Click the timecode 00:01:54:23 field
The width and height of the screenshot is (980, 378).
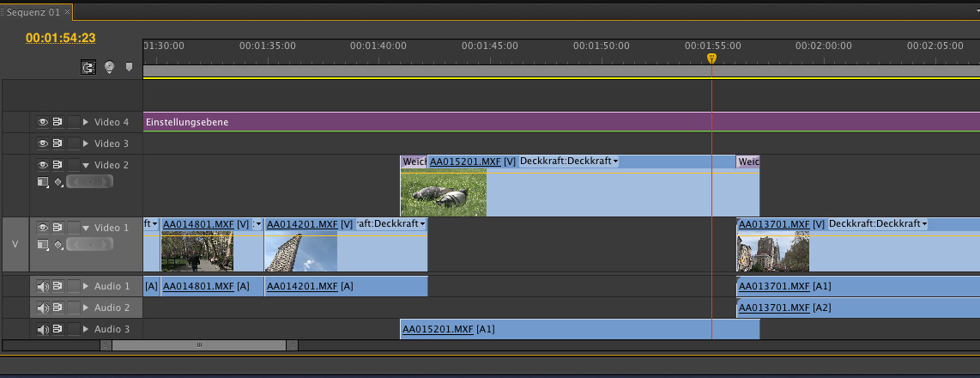click(x=60, y=38)
